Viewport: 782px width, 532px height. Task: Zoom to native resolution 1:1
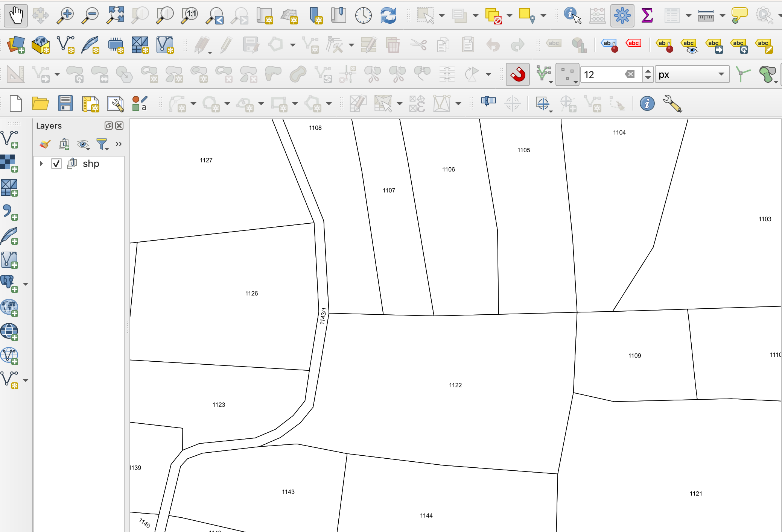point(190,15)
